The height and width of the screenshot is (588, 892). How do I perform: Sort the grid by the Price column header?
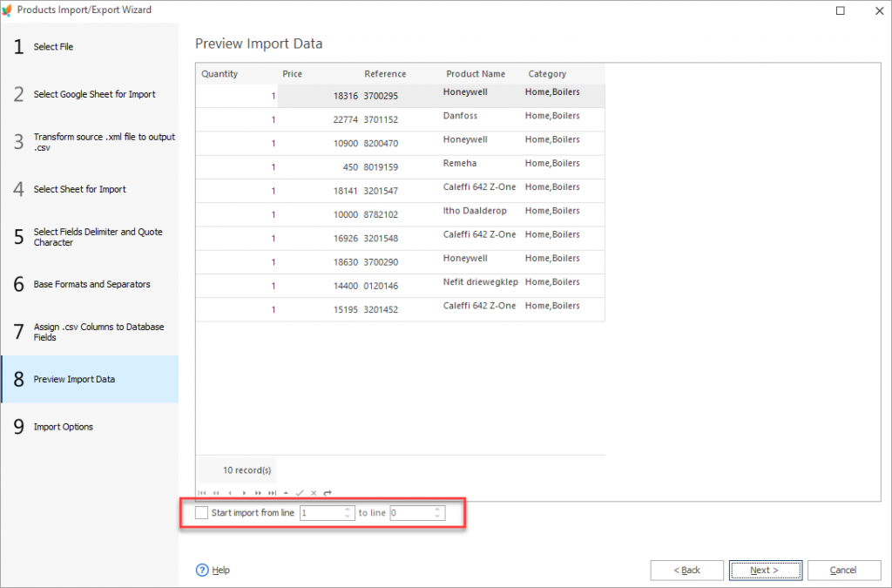coord(293,73)
